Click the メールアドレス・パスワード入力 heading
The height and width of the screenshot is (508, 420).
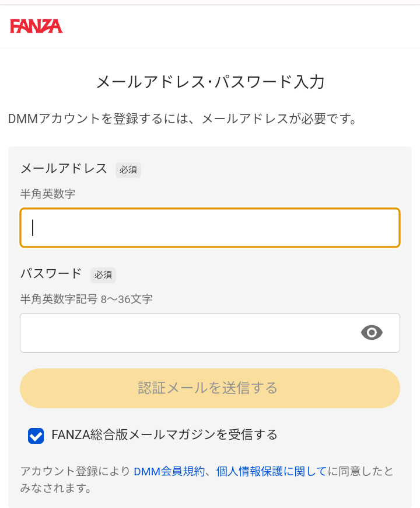pos(210,82)
